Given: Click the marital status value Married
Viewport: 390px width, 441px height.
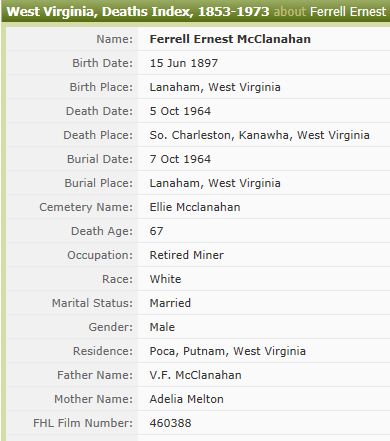Looking at the screenshot, I should point(170,303).
